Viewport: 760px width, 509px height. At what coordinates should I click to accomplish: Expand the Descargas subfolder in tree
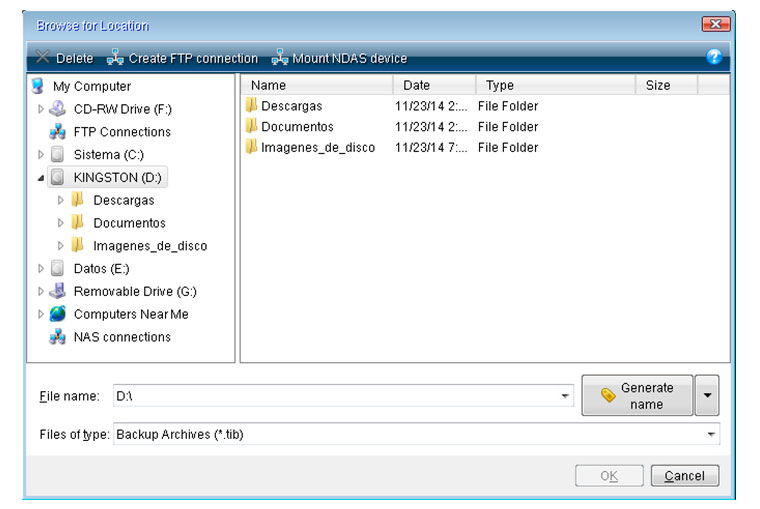coord(61,200)
